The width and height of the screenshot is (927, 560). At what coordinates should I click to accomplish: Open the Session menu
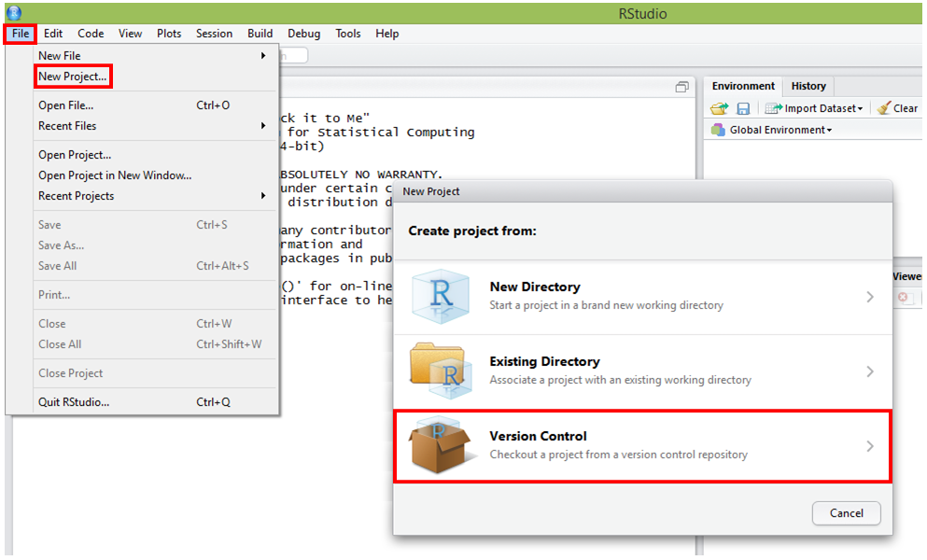214,34
